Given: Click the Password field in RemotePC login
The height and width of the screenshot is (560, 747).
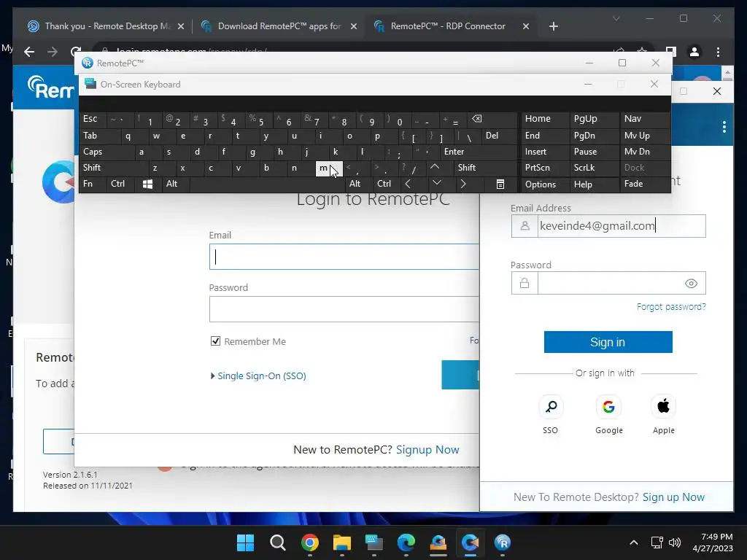Looking at the screenshot, I should click(344, 309).
